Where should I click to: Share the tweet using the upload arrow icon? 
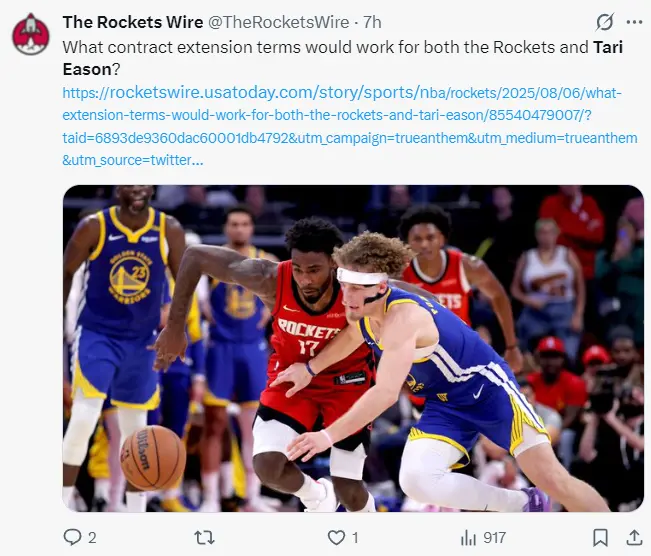pyautogui.click(x=634, y=537)
